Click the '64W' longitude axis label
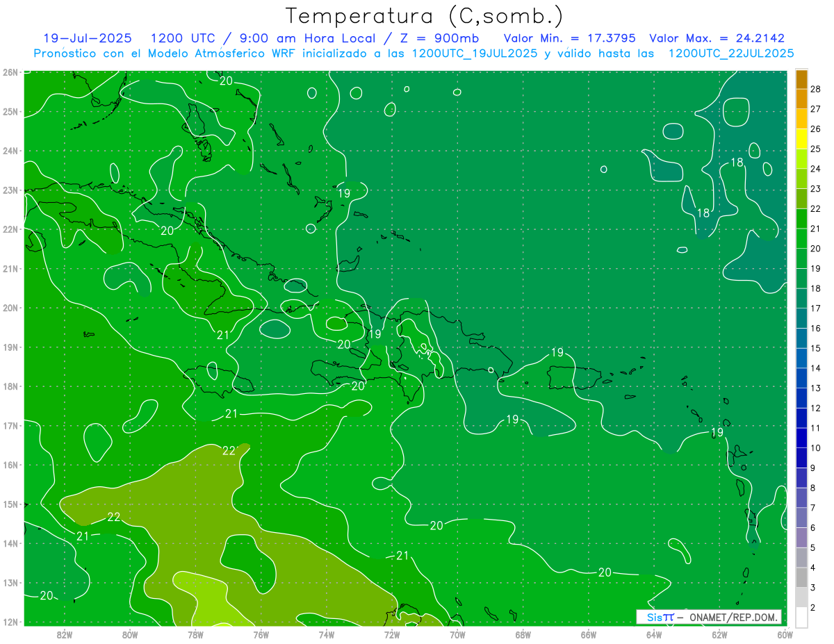The width and height of the screenshot is (834, 644). pos(654,634)
